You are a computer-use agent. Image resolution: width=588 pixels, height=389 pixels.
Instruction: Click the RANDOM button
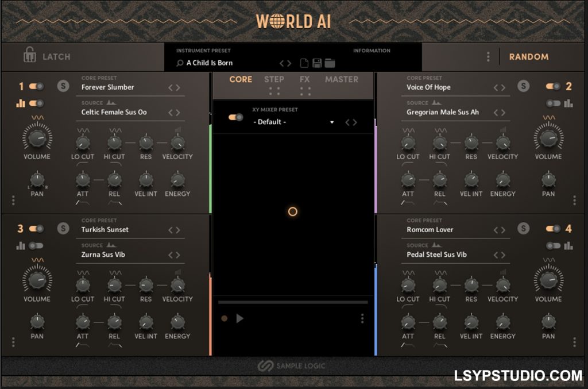pos(529,57)
